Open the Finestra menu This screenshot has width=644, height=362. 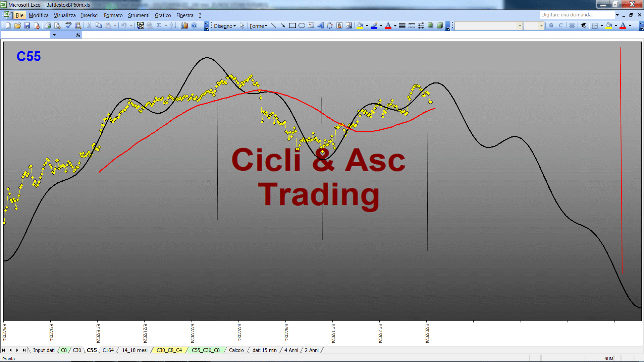point(185,15)
